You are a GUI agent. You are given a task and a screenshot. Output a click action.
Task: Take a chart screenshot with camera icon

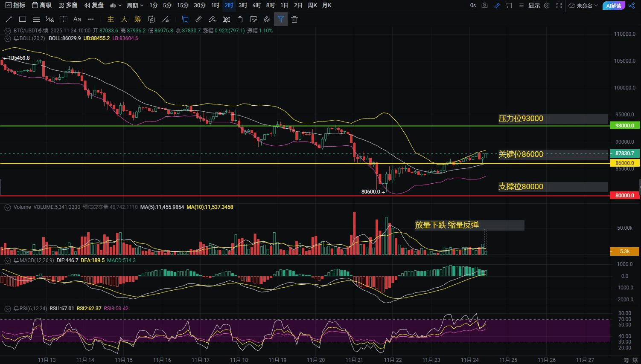485,6
